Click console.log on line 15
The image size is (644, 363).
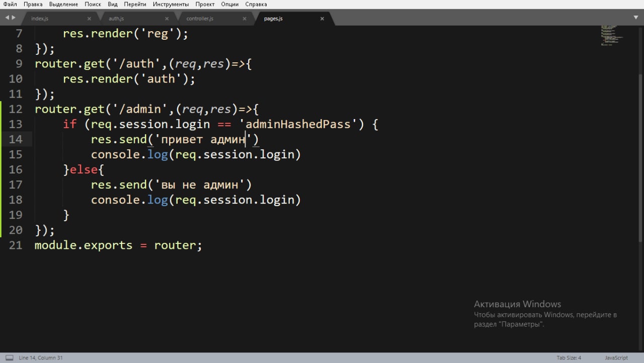point(129,154)
